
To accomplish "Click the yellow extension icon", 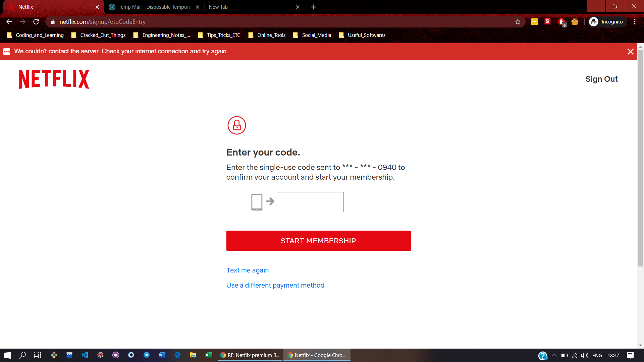I will pyautogui.click(x=534, y=22).
